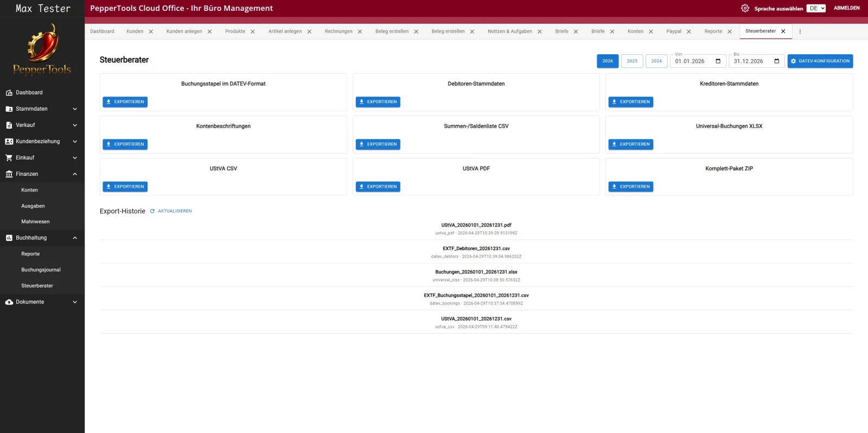The height and width of the screenshot is (433, 868).
Task: Click the Finanzen bank icon
Action: tap(9, 174)
